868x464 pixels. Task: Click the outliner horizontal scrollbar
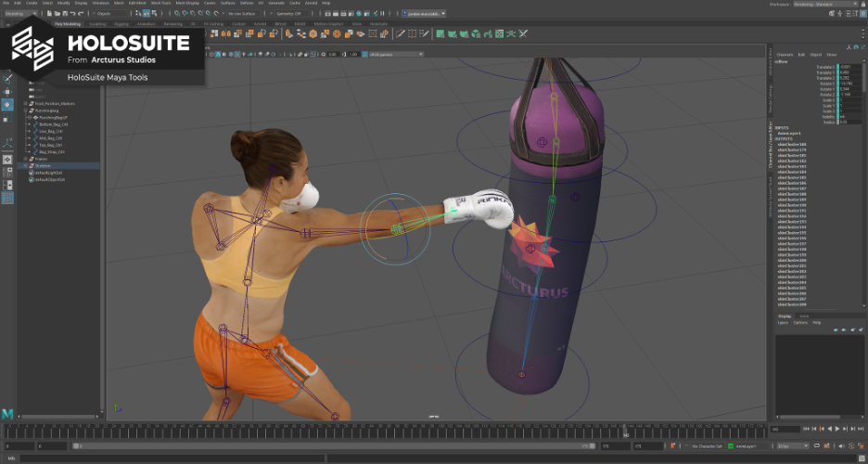[59, 417]
